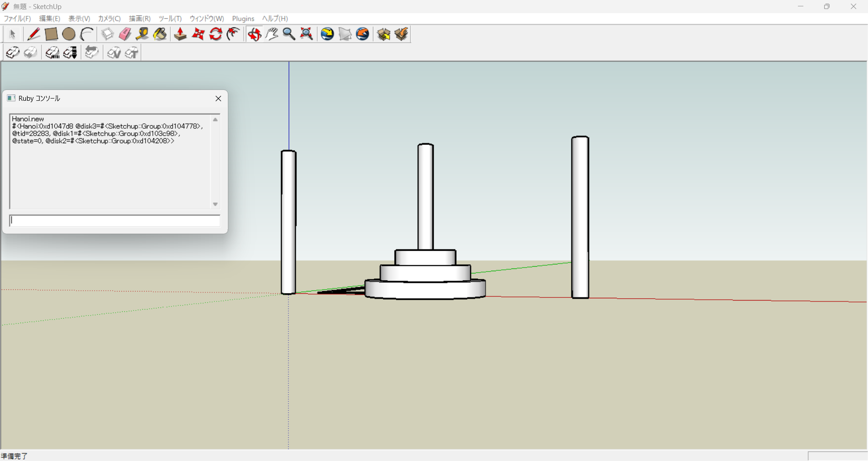Restore down the SketchUp window
The width and height of the screenshot is (868, 461).
pos(827,6)
